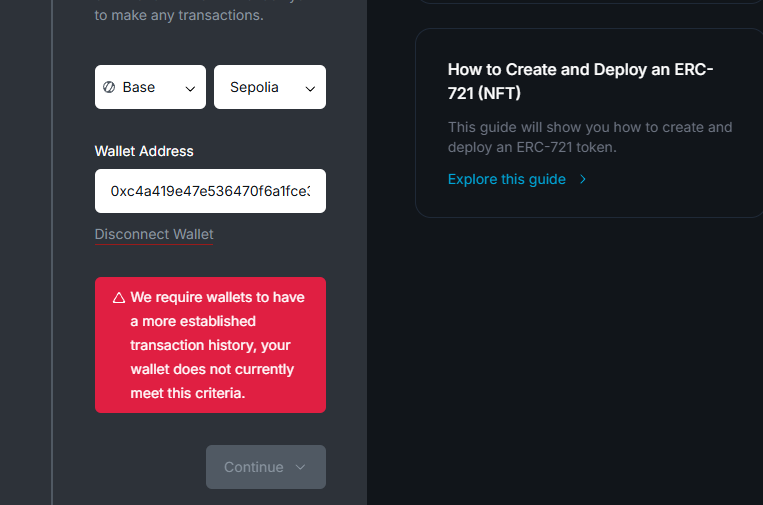Viewport: 763px width, 505px height.
Task: Click the warning triangle icon in the alert
Action: 118,298
